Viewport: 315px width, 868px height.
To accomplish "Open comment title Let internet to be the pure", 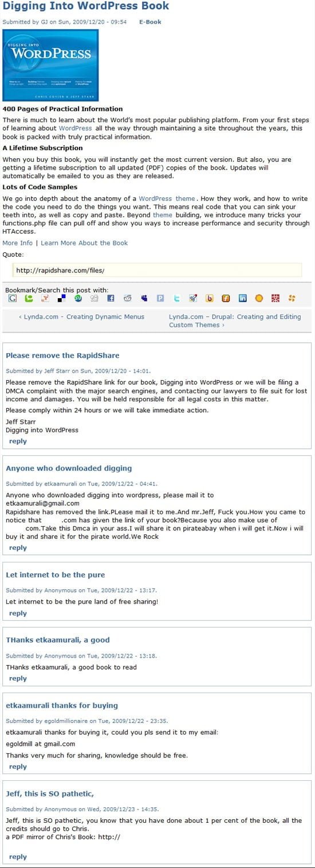I will (x=56, y=575).
